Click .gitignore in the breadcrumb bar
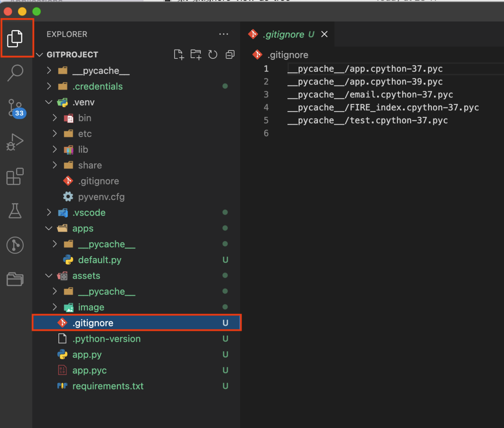This screenshot has height=428, width=504. (x=288, y=55)
